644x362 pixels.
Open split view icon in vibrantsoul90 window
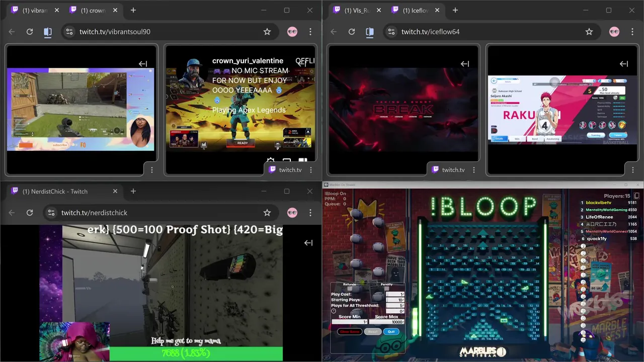[x=48, y=32]
